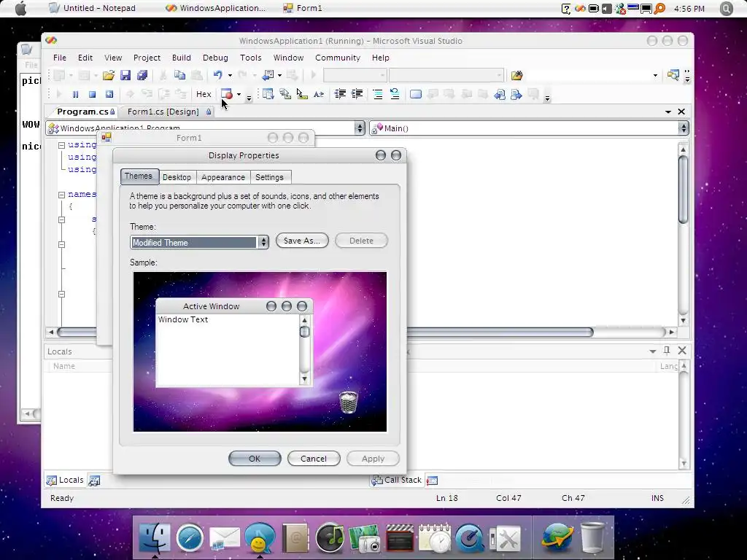Launch Safari compass icon in the dock
747x560 pixels.
[x=190, y=538]
